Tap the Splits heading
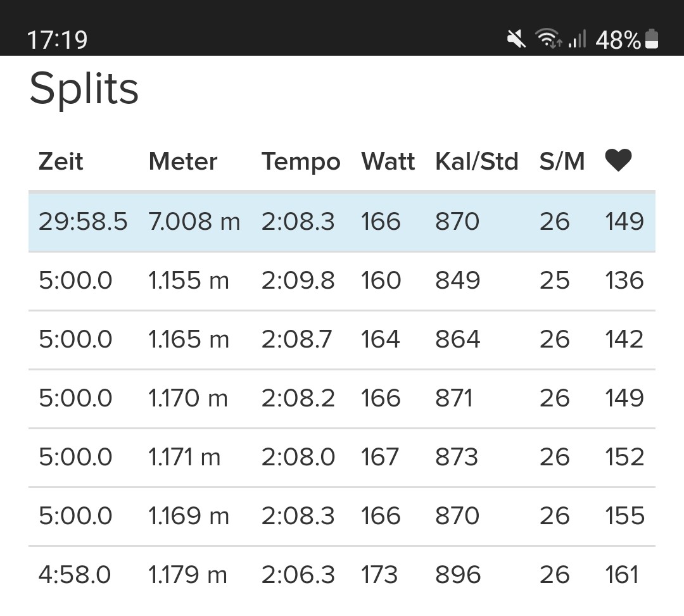The width and height of the screenshot is (684, 616). [84, 89]
